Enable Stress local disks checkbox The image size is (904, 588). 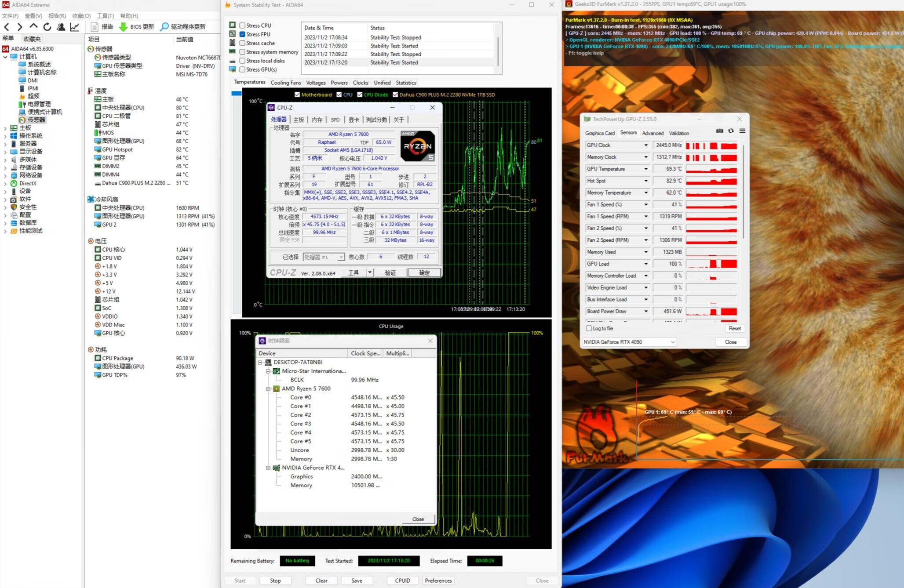point(242,61)
